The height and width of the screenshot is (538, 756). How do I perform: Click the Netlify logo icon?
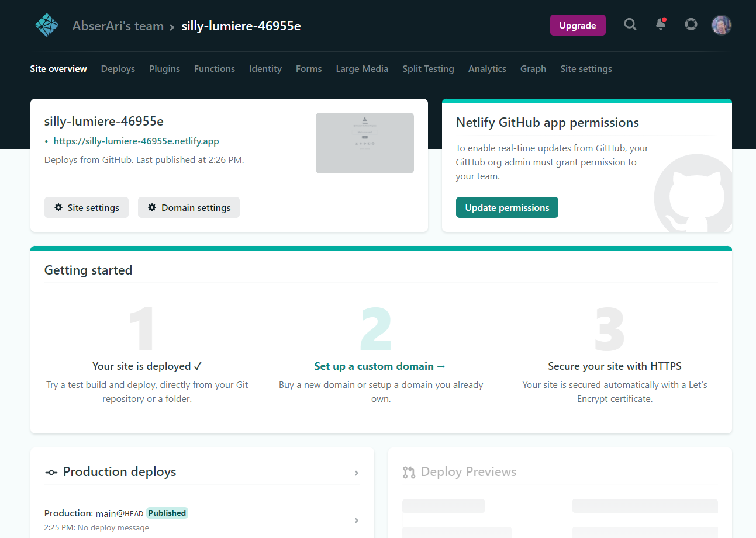pos(47,25)
